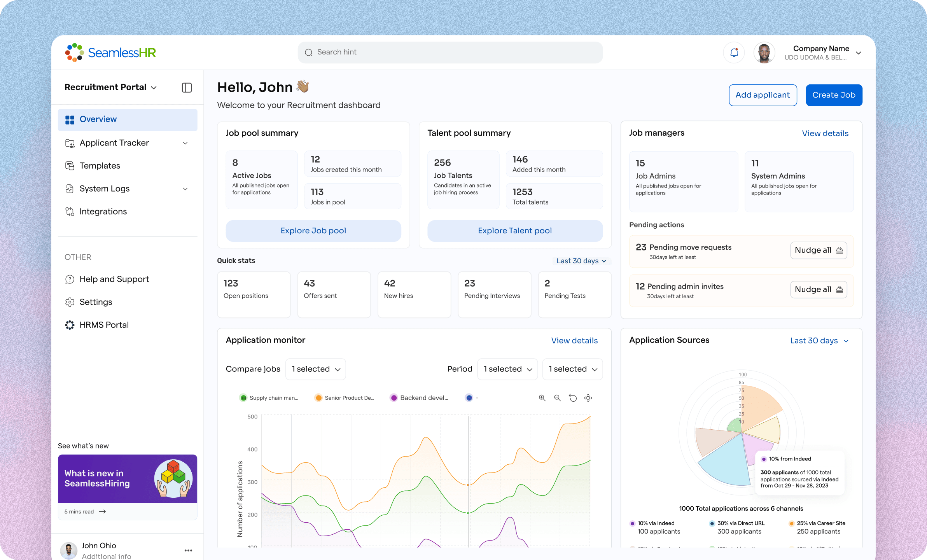Open Application Sources Last 30 days dropdown
Screen dimensions: 927x560
[x=819, y=341]
